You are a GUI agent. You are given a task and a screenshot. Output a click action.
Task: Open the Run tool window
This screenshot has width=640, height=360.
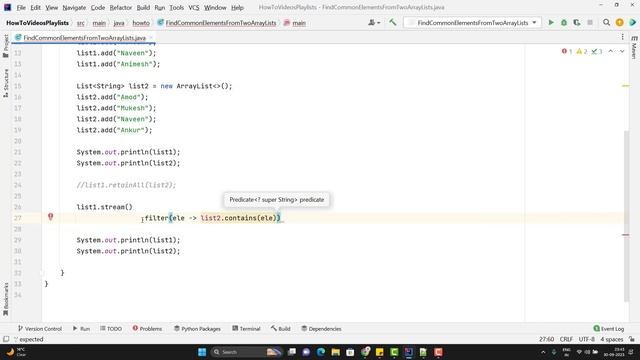click(81, 329)
